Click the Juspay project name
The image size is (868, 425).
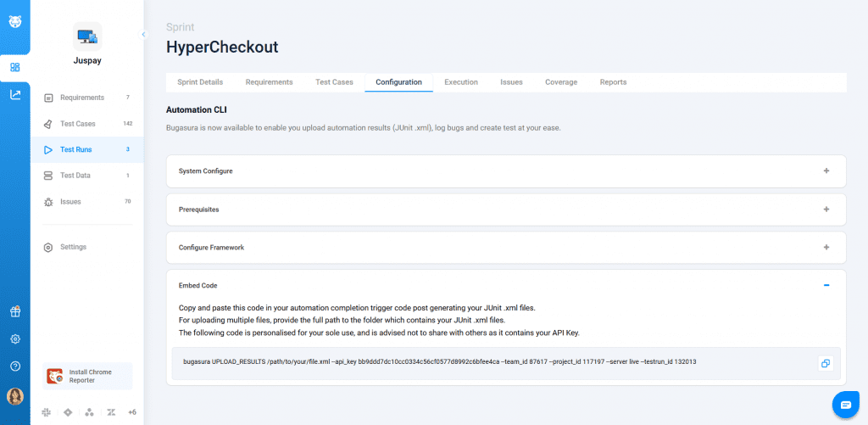[87, 61]
